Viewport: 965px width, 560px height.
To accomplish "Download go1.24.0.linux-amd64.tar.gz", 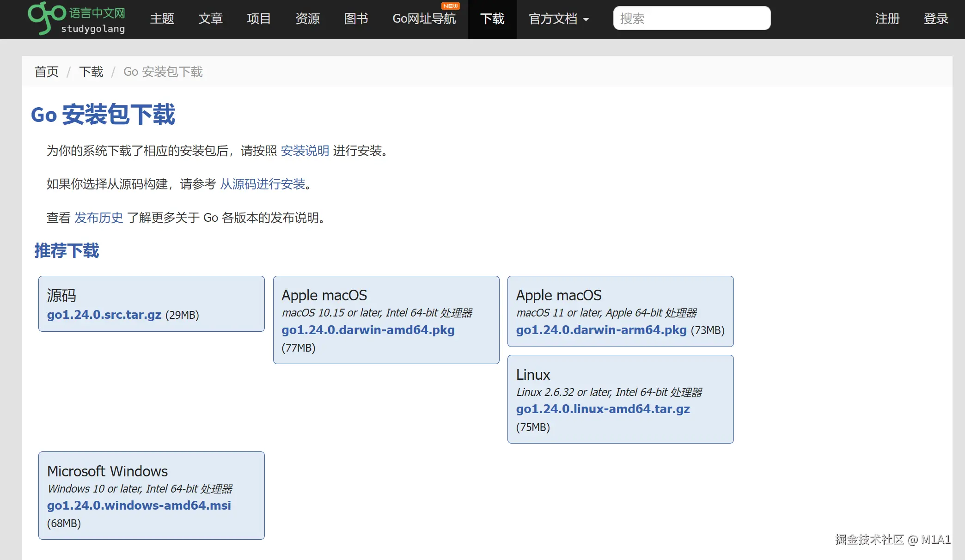I will [603, 409].
